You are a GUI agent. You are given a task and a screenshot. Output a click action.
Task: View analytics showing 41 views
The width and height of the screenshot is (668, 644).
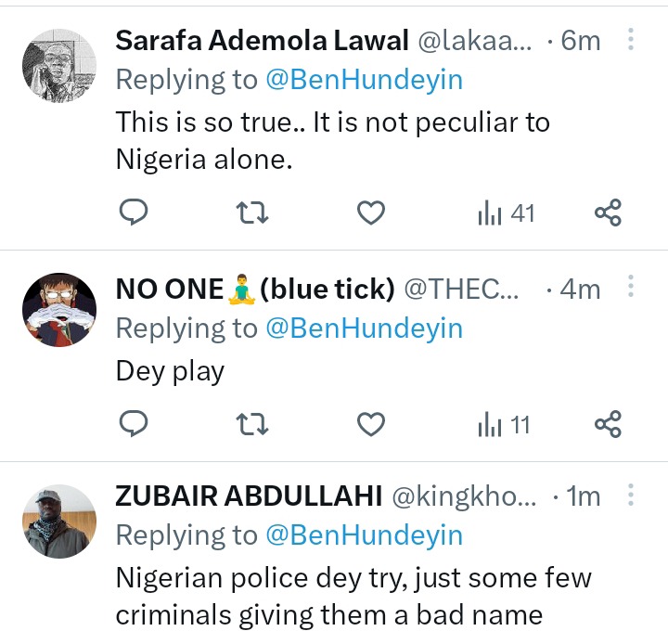point(507,213)
